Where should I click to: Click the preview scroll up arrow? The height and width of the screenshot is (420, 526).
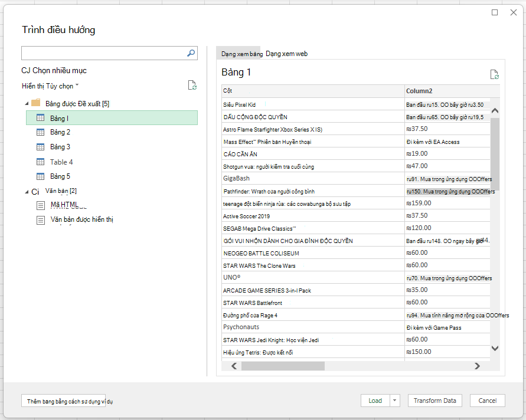pyautogui.click(x=495, y=111)
